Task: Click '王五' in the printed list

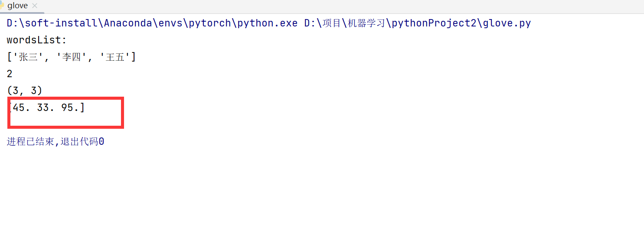Action: [x=115, y=57]
